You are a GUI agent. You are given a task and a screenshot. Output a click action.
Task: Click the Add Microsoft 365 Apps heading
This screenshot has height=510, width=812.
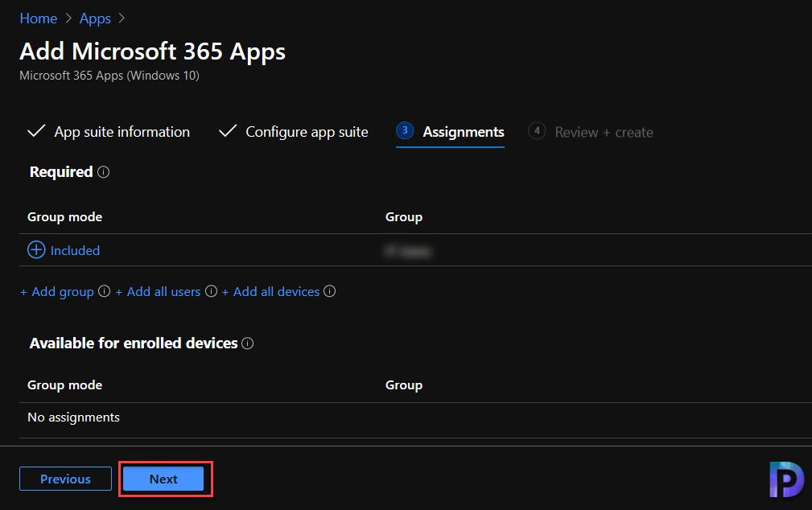tap(153, 51)
